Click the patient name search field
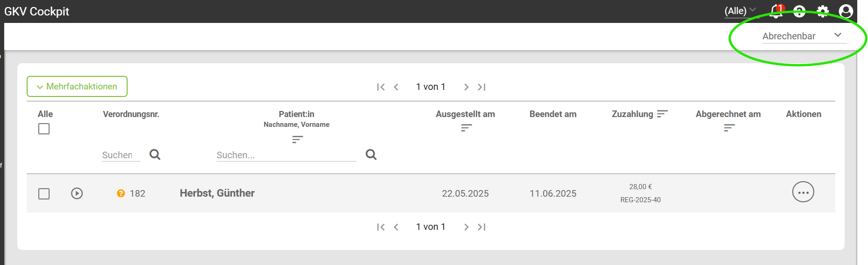The height and width of the screenshot is (265, 868). tap(286, 155)
